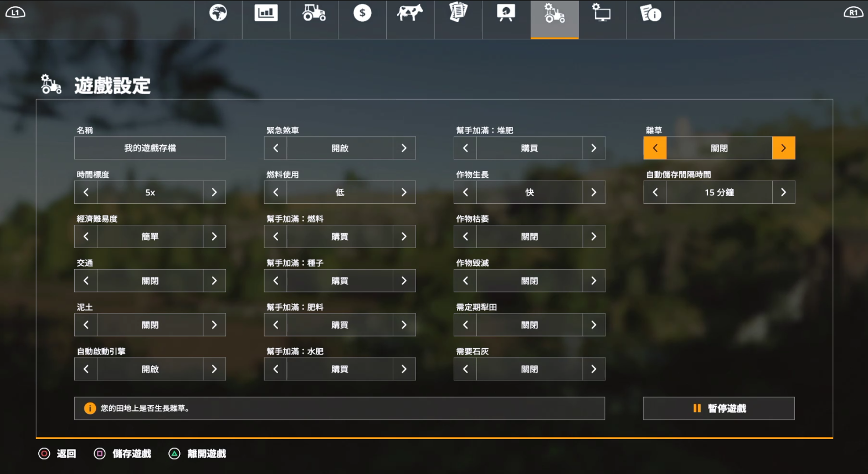Click the R1 next page indicator

coord(853,12)
